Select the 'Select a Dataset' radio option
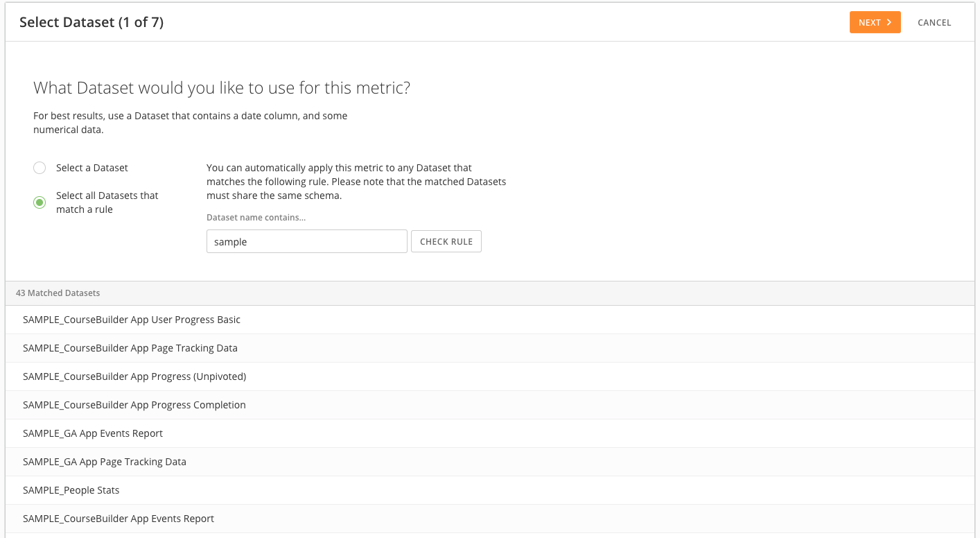The height and width of the screenshot is (538, 980). tap(40, 168)
